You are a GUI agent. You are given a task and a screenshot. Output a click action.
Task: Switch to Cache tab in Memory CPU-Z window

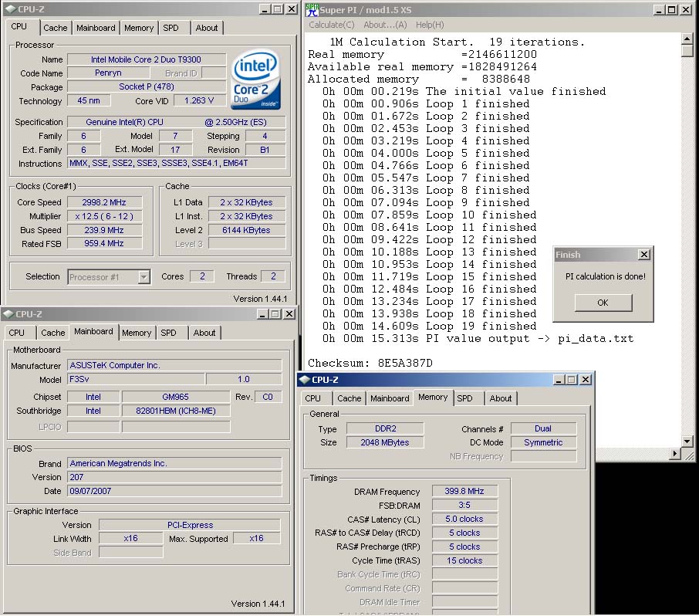tap(349, 398)
